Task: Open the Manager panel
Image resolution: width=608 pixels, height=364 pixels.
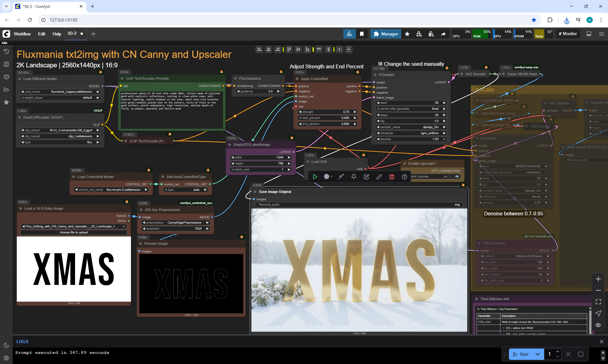Action: [x=386, y=34]
